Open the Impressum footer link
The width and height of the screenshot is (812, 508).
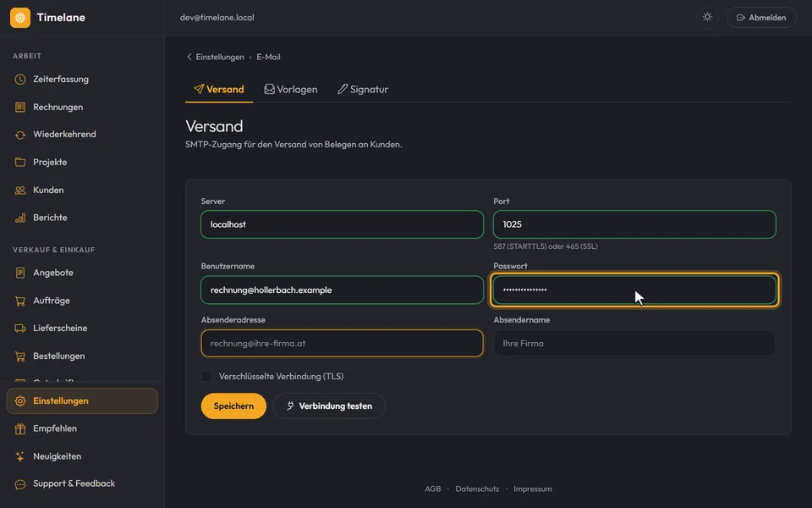[x=533, y=489]
